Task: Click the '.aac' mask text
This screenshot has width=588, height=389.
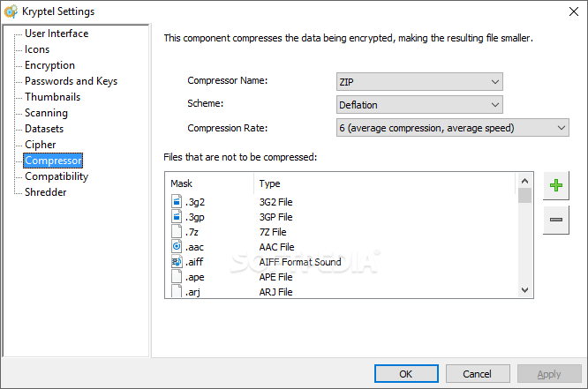Action: 194,247
